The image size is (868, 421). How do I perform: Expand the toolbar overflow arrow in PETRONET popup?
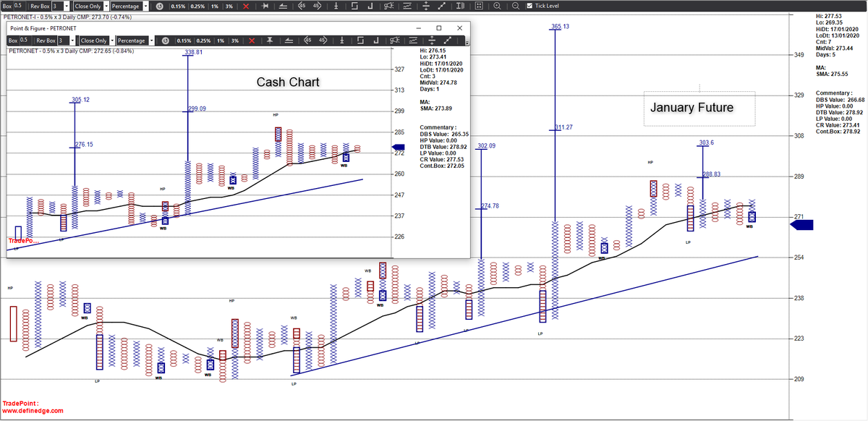point(467,43)
